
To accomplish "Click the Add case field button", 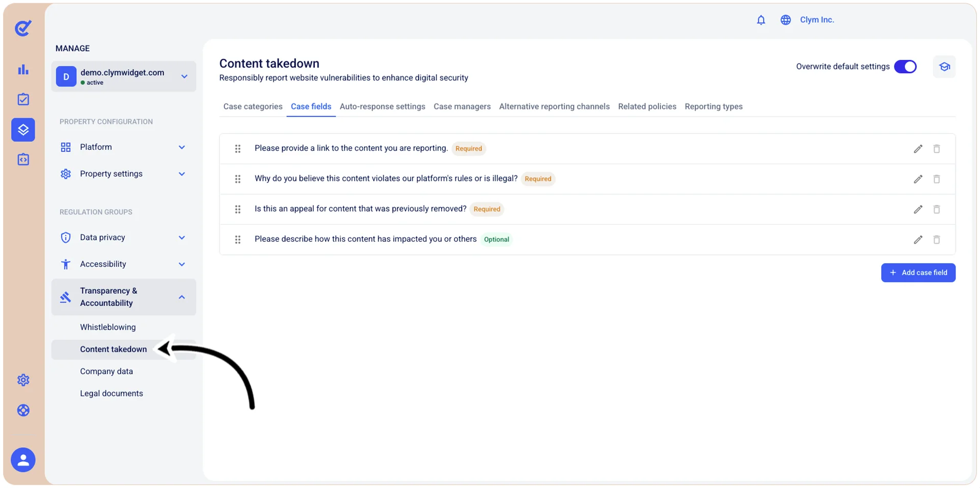I will [918, 273].
